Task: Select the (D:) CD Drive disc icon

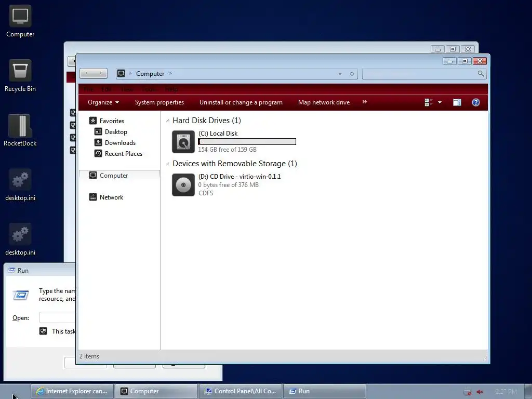Action: coord(183,184)
